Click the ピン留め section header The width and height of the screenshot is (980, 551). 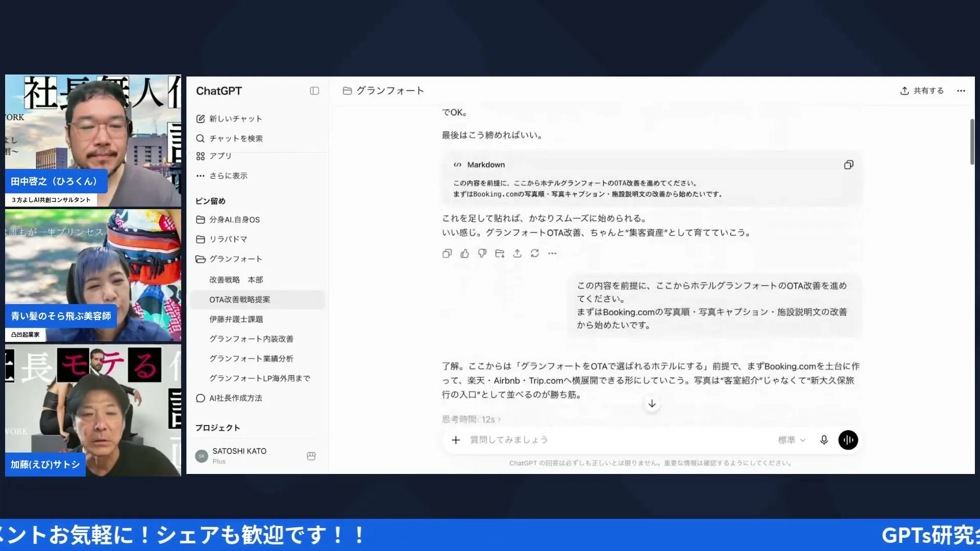[x=210, y=201]
